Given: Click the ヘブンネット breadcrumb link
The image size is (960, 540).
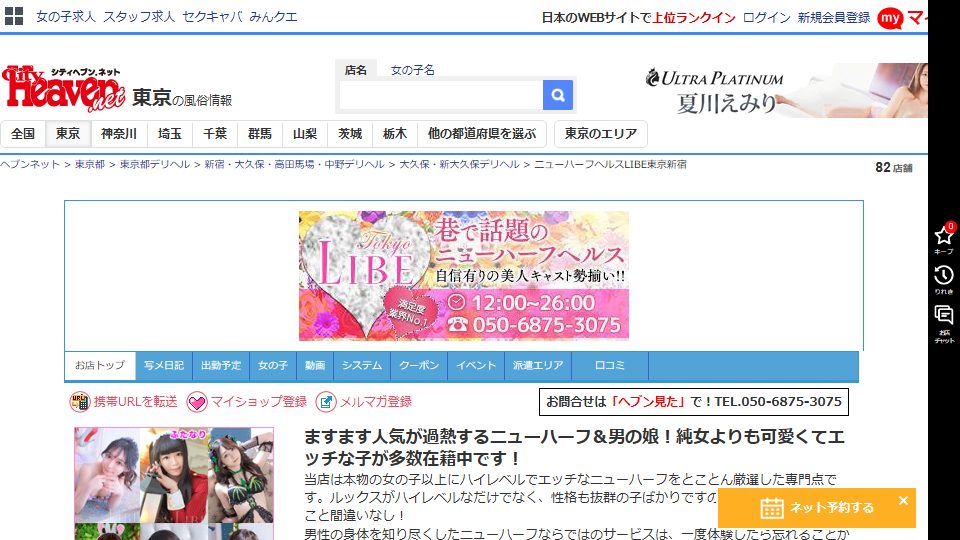Looking at the screenshot, I should 30,164.
